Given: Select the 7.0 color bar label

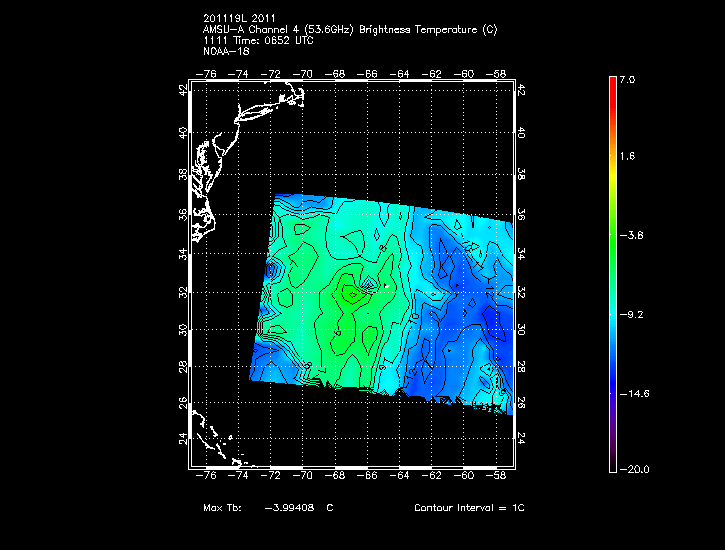Looking at the screenshot, I should coord(626,79).
